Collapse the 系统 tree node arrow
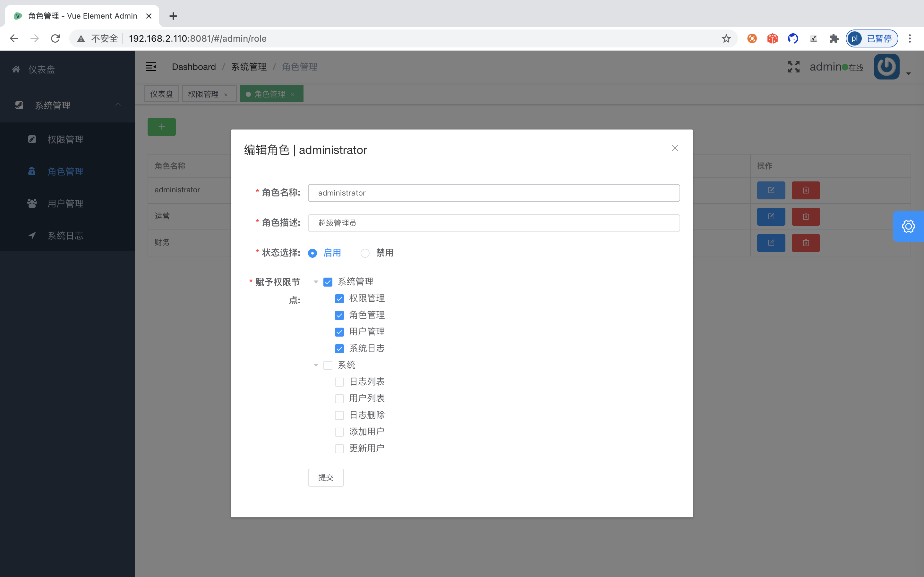 (x=316, y=365)
